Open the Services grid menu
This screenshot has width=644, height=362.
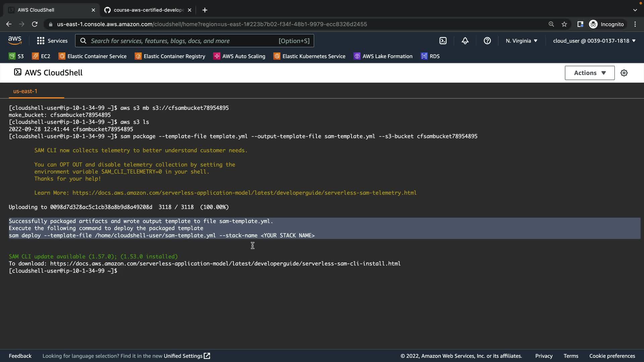(52, 41)
